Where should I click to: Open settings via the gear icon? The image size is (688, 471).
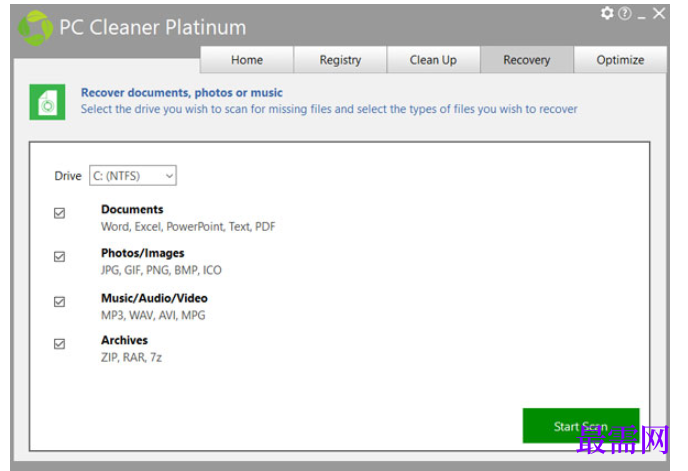coord(607,14)
